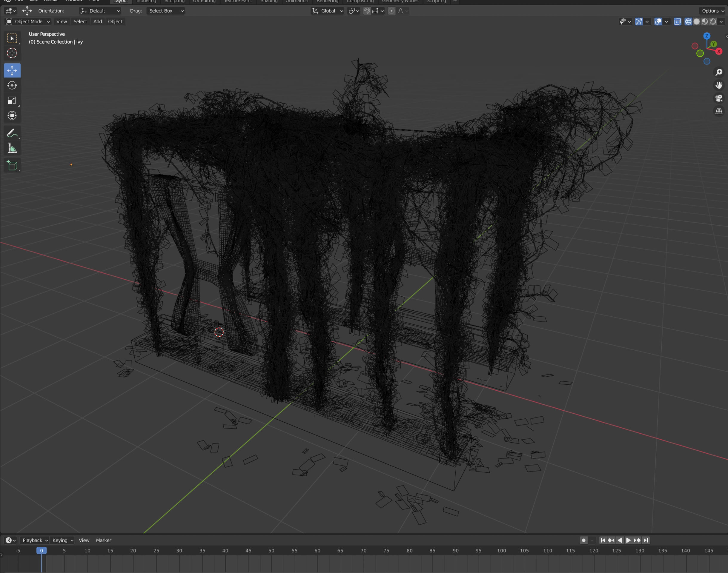
Task: Open the timeline View menu
Action: point(84,540)
